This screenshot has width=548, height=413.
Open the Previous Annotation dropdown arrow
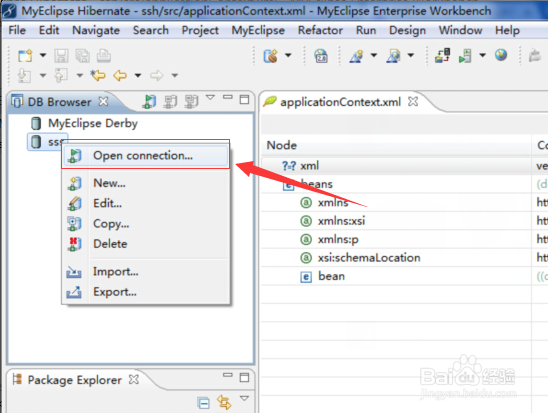[79, 75]
